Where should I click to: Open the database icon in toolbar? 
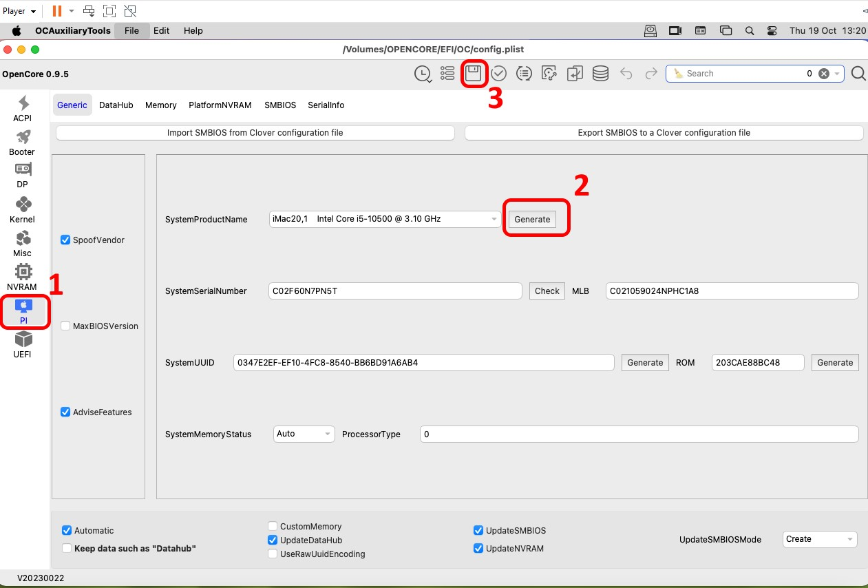tap(600, 74)
